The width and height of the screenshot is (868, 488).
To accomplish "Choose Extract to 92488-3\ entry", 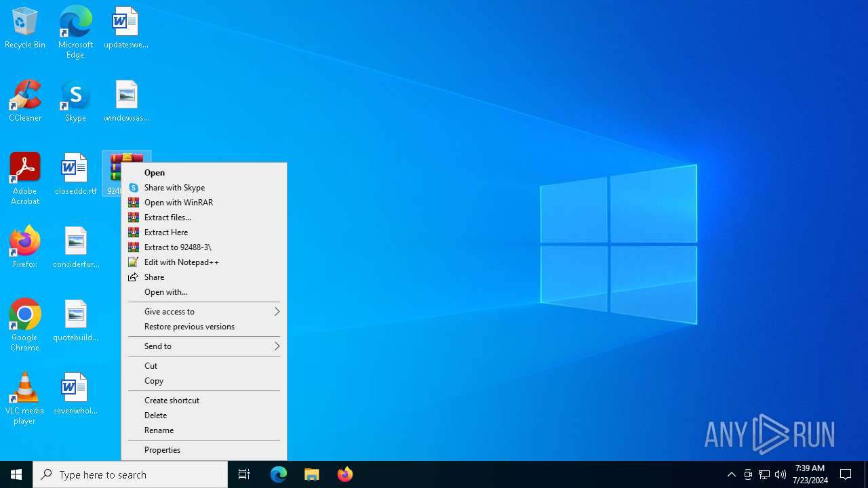I will (x=204, y=247).
